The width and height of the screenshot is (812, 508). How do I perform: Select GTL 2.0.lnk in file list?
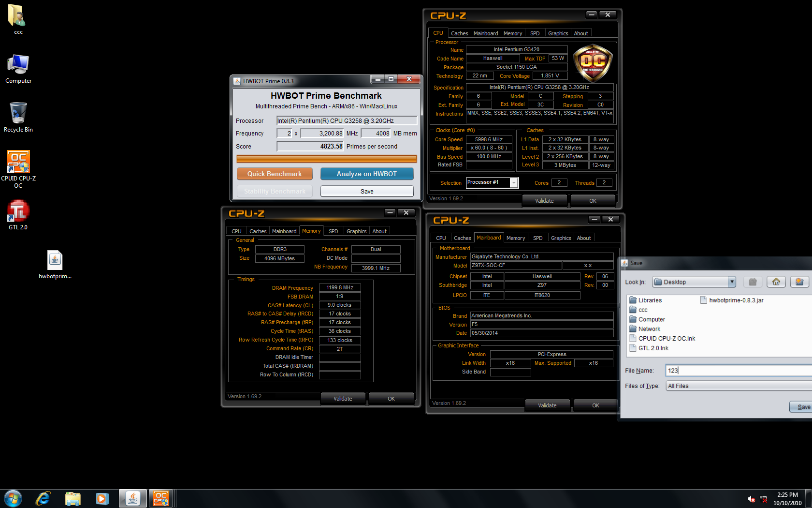[649, 348]
